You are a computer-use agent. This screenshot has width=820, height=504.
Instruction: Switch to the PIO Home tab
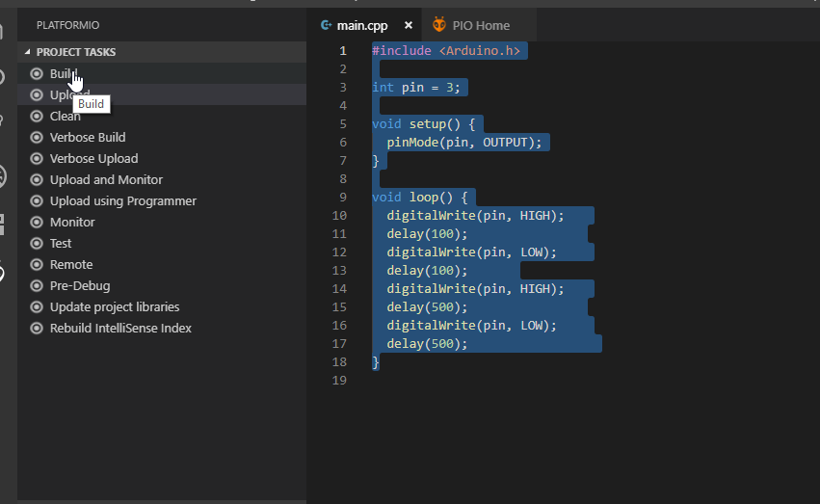480,25
